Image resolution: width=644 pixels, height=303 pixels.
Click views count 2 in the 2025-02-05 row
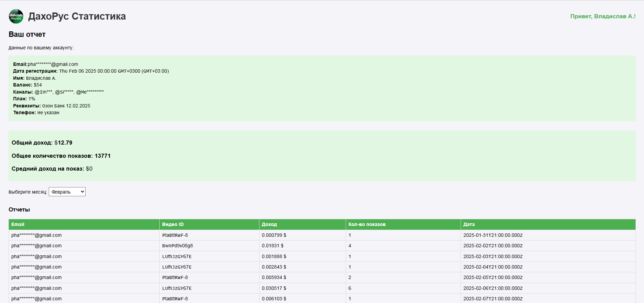point(350,277)
